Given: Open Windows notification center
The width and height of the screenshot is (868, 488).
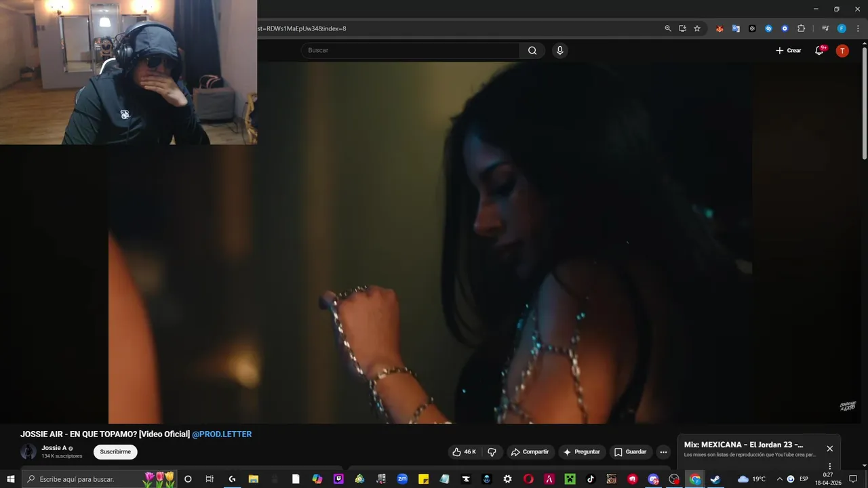Looking at the screenshot, I should [x=853, y=479].
